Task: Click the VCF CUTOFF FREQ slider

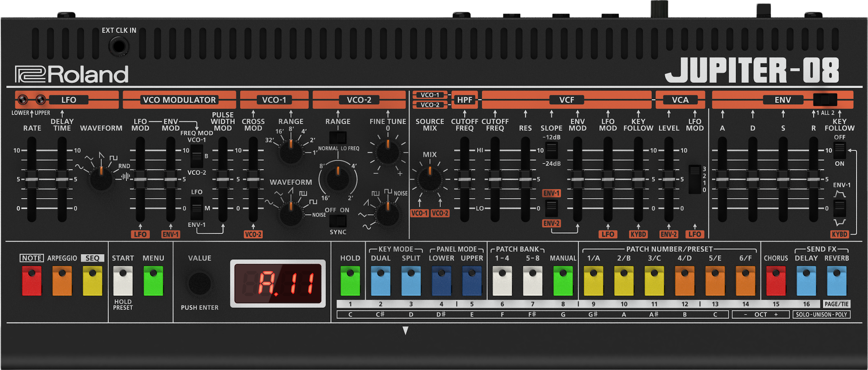Action: coord(495,179)
